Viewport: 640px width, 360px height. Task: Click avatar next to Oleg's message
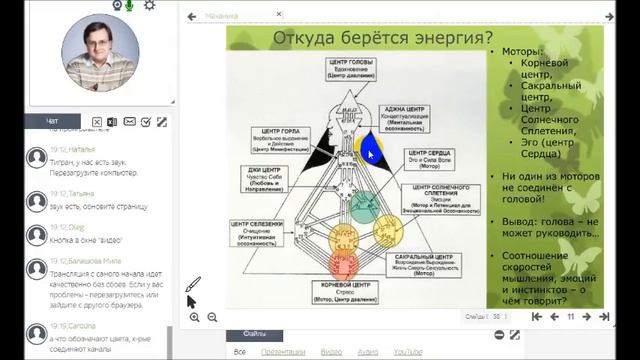37,235
